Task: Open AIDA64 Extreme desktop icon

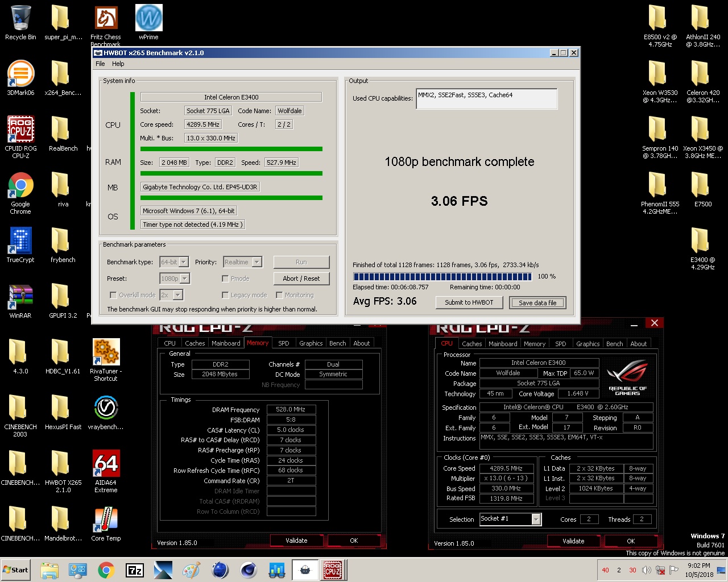Action: (106, 471)
